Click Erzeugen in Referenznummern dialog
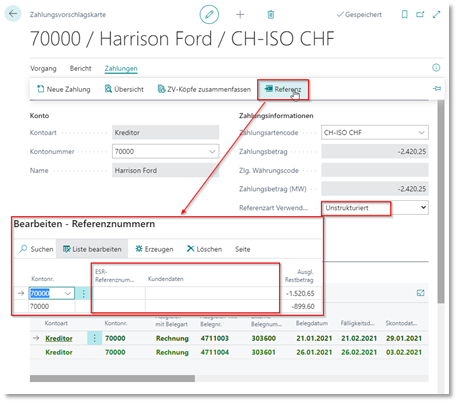 click(x=154, y=249)
